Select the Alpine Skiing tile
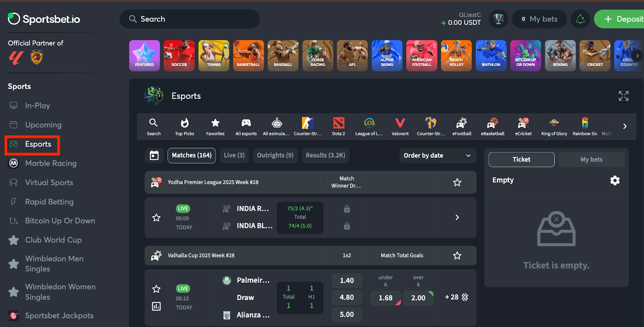Image resolution: width=644 pixels, height=327 pixels. (x=387, y=56)
